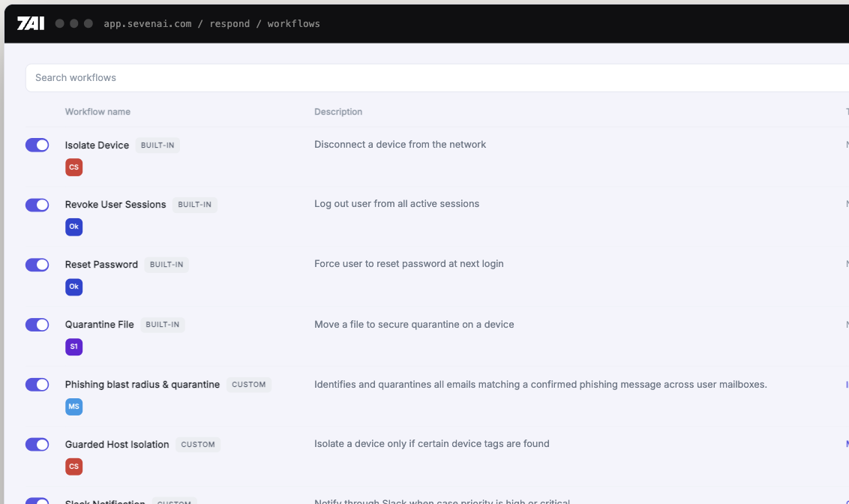
Task: Open the Guarded Host Isolation workflow
Action: click(x=117, y=445)
